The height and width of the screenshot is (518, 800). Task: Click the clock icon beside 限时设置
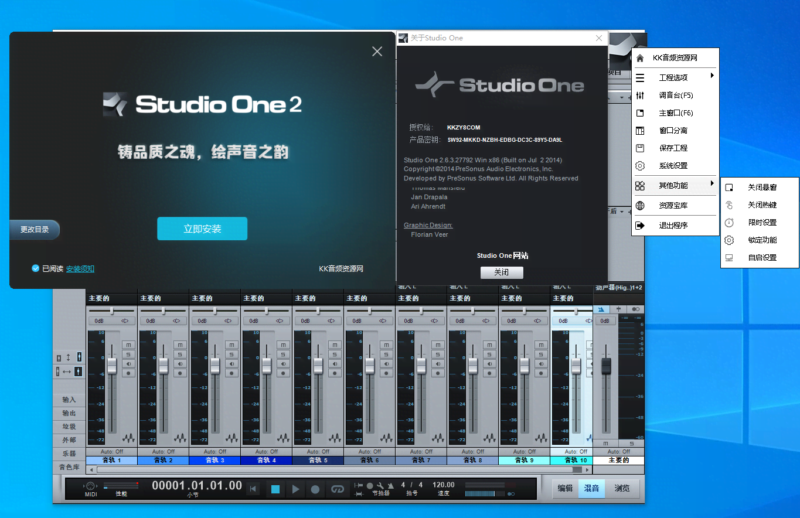pos(729,223)
